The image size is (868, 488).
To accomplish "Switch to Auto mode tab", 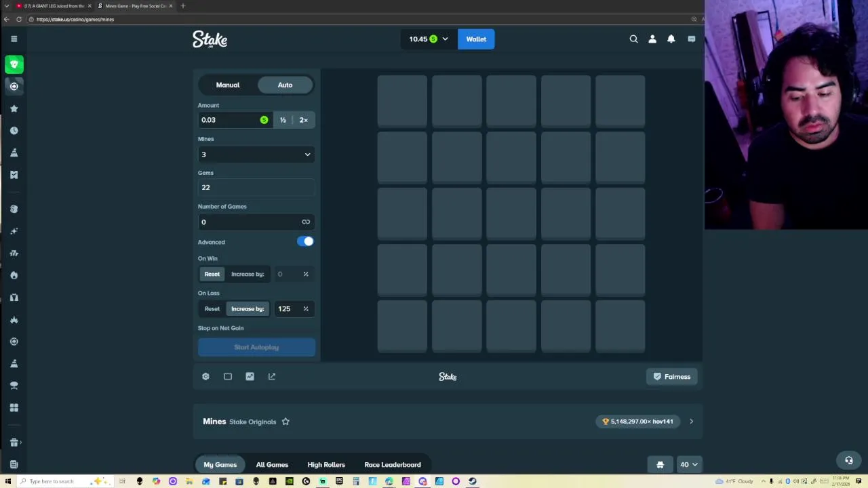I will [x=285, y=85].
